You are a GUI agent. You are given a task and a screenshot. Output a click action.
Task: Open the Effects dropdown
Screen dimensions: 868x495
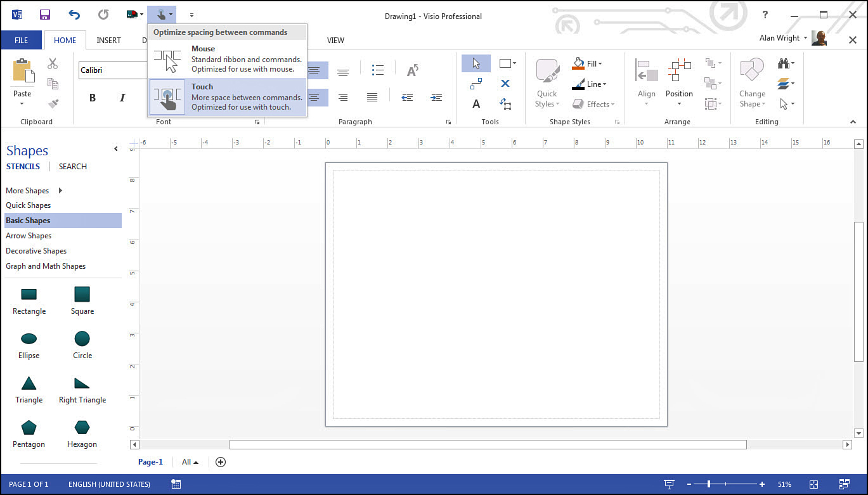coord(592,104)
